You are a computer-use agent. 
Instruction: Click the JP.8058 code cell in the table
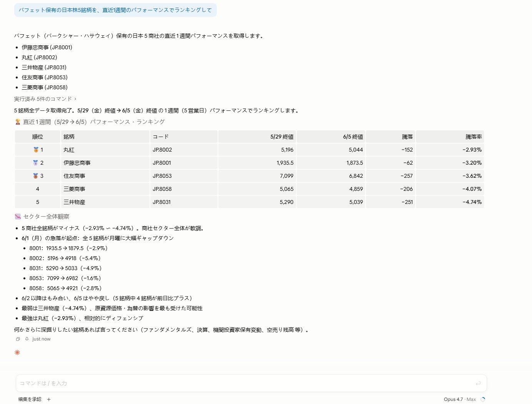coord(184,189)
